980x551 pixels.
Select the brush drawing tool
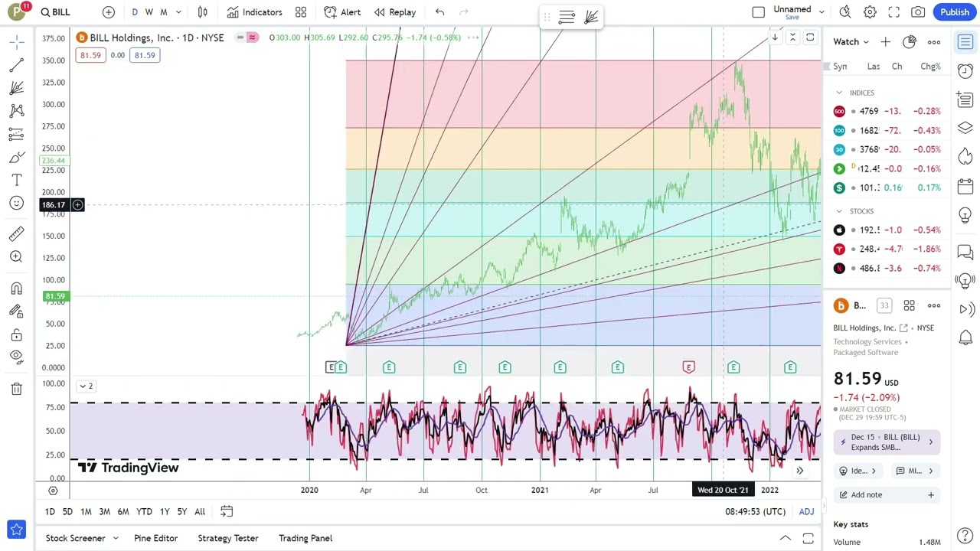(16, 158)
